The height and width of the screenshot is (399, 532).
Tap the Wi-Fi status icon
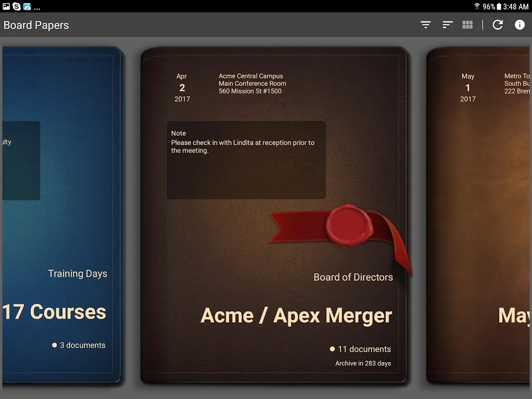[x=477, y=6]
